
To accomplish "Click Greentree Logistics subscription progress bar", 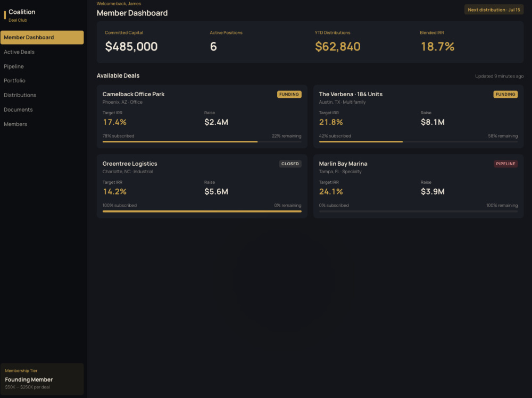I will 202,211.
